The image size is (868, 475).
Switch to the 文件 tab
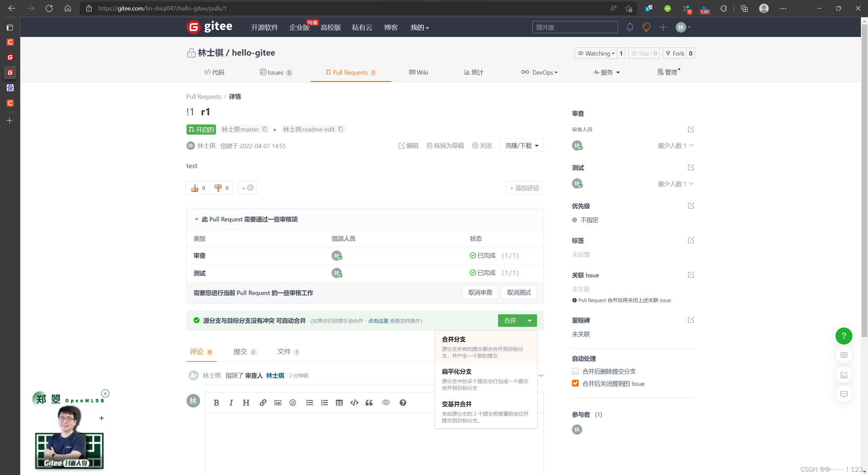285,352
